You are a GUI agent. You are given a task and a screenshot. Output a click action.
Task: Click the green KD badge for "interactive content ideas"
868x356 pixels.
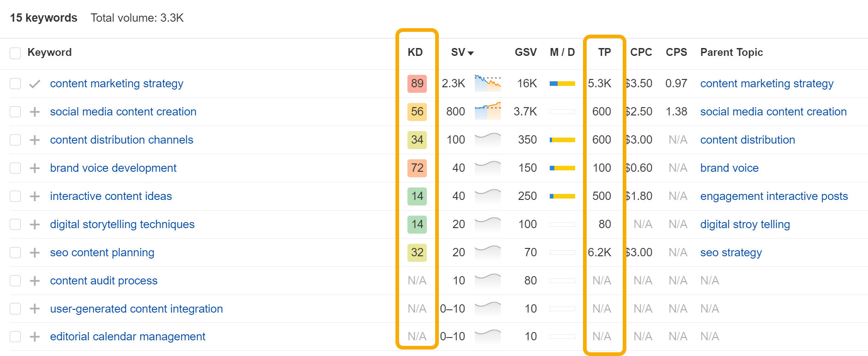tap(416, 196)
